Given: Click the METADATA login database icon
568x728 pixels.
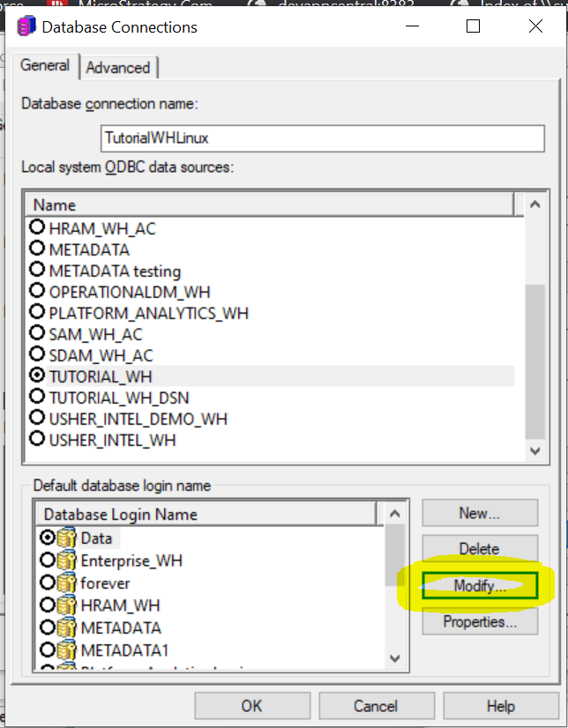Looking at the screenshot, I should coord(67,628).
